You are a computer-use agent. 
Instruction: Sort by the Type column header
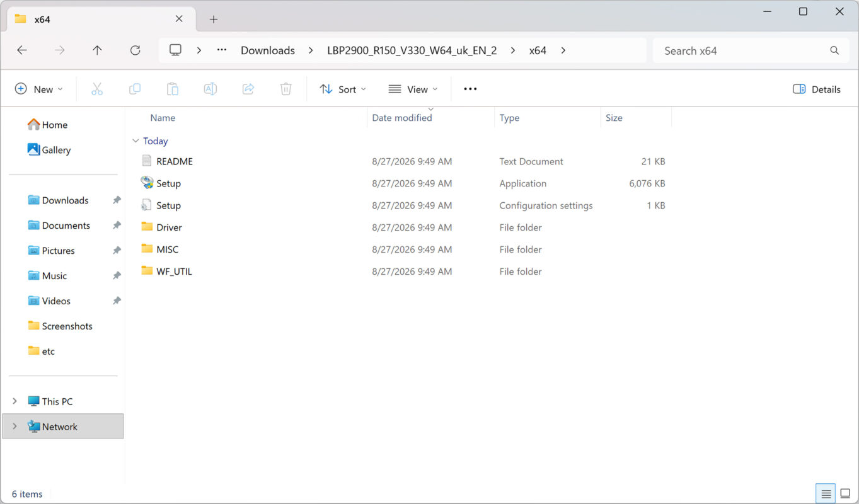(509, 118)
